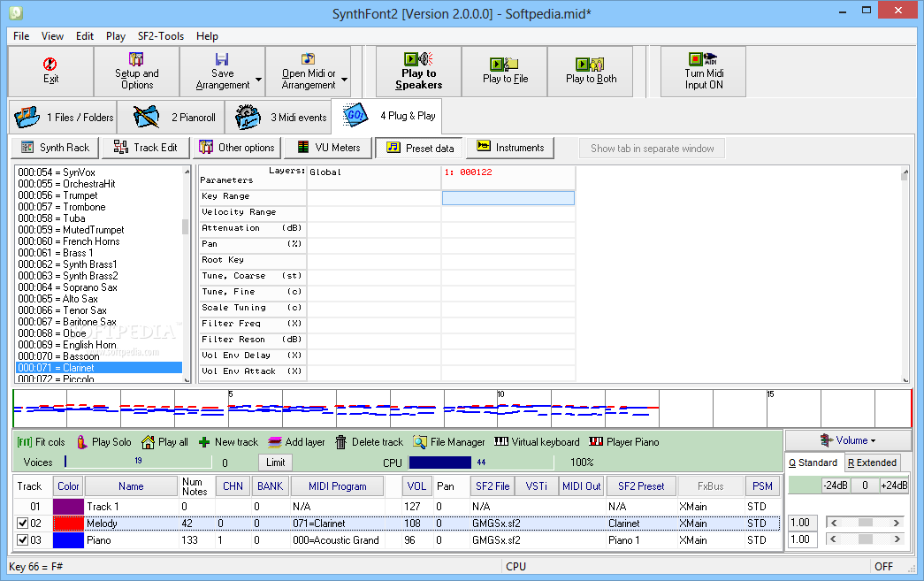Open the Other options sub-tab
The height and width of the screenshot is (581, 924).
point(236,148)
